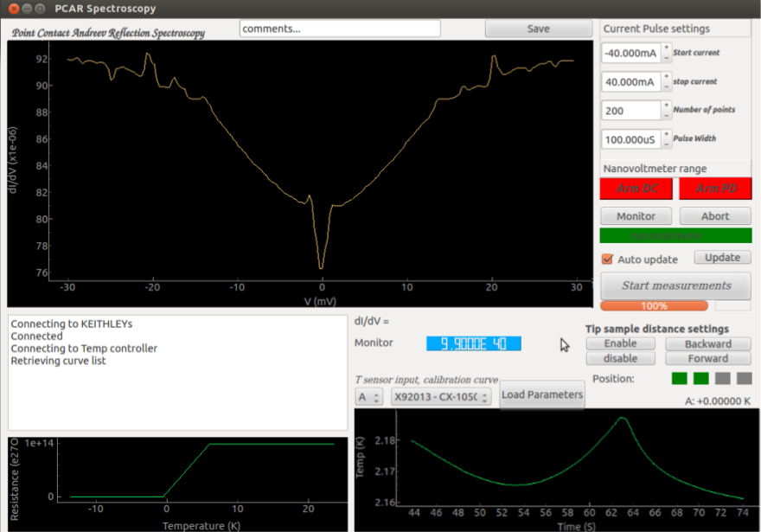Click the Temp vs Time plot
Screen dimensions: 761x532
(557, 470)
